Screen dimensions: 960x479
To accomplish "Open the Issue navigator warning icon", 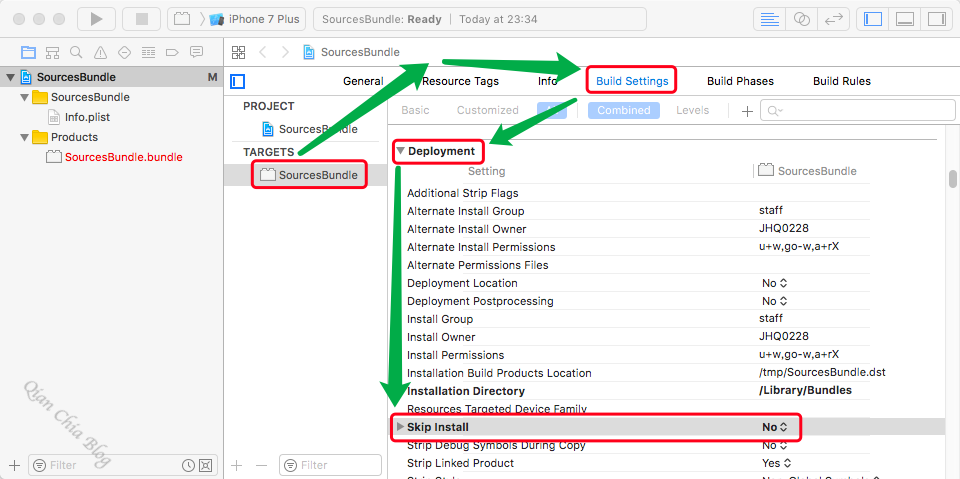I will click(x=100, y=52).
